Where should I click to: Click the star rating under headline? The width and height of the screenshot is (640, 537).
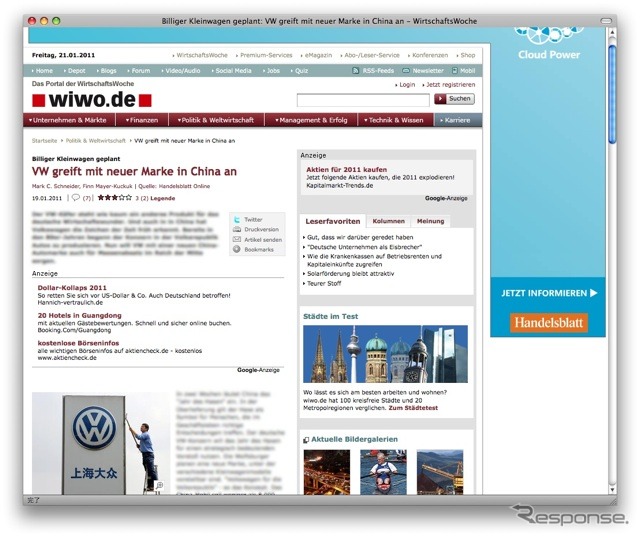pyautogui.click(x=115, y=198)
